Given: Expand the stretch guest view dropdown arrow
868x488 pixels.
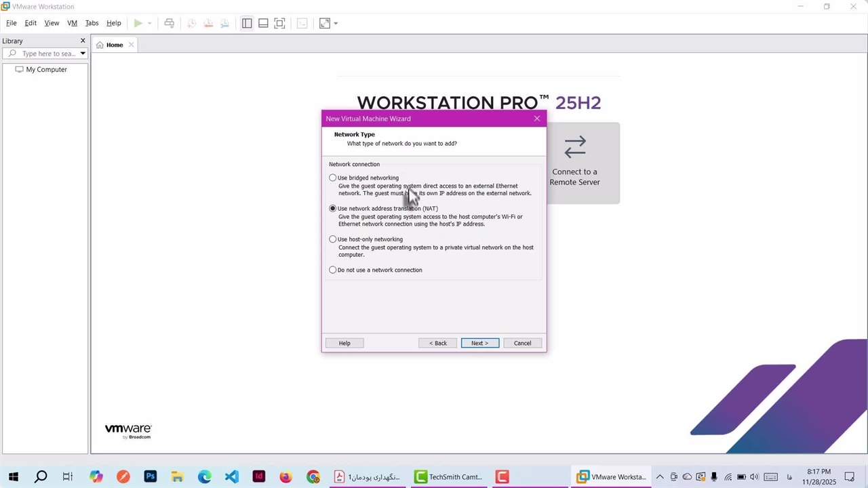Looking at the screenshot, I should 336,23.
